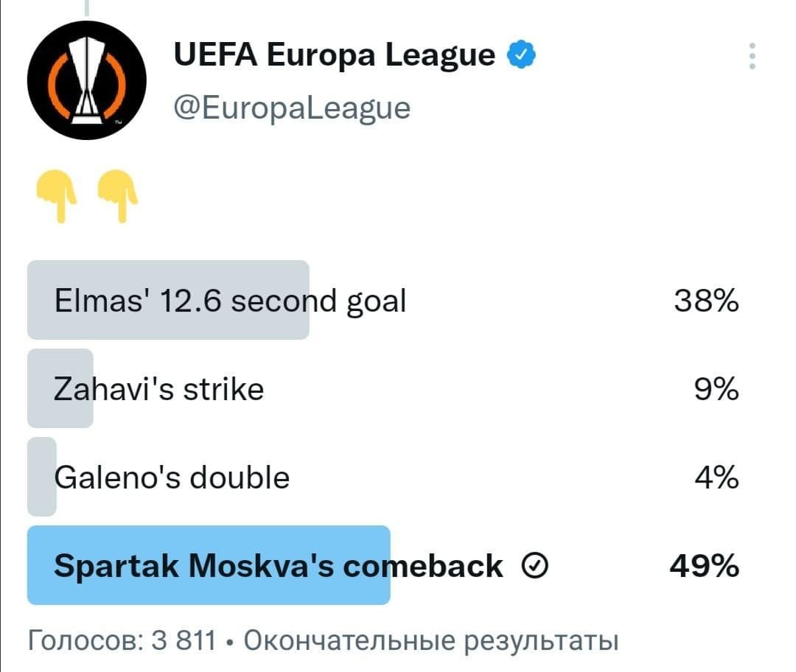Click the blue verified badge
The width and height of the screenshot is (796, 672).
click(522, 55)
